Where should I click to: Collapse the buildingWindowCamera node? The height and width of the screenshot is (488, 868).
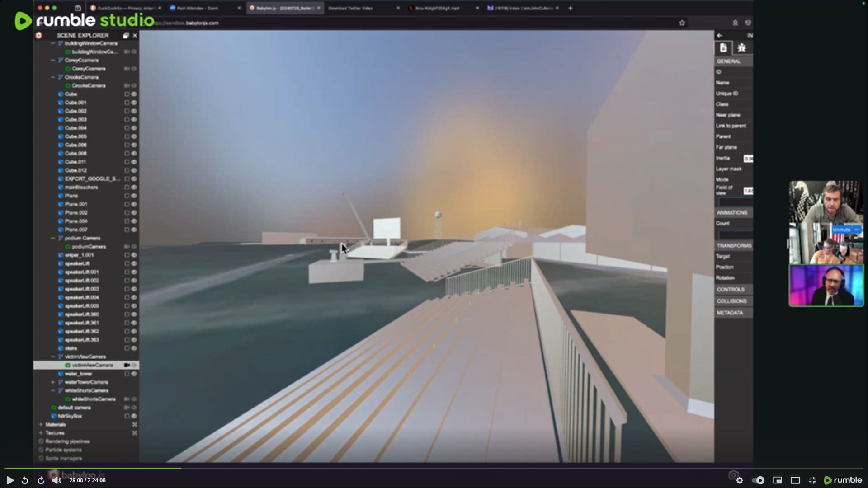tap(53, 43)
